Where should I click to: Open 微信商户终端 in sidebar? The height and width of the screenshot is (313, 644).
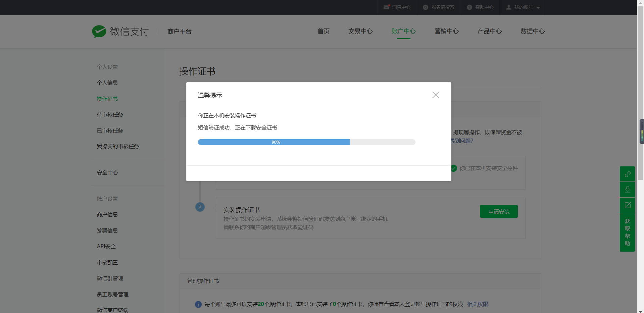click(113, 310)
